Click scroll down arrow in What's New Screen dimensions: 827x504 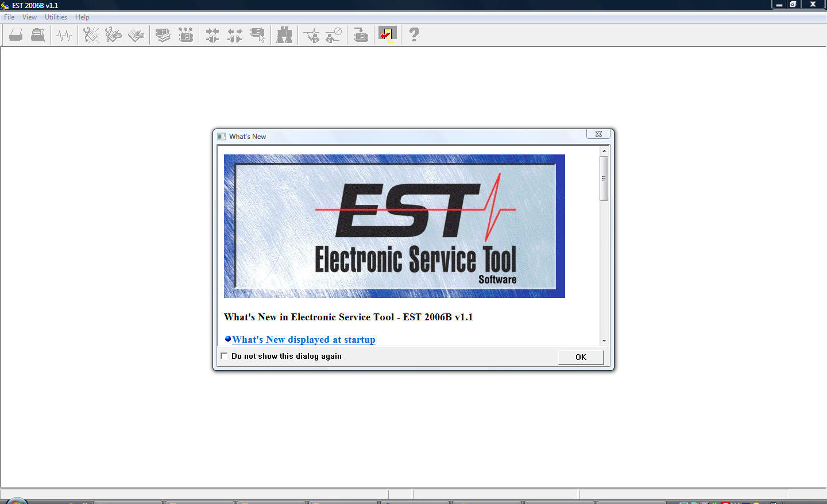(x=604, y=340)
